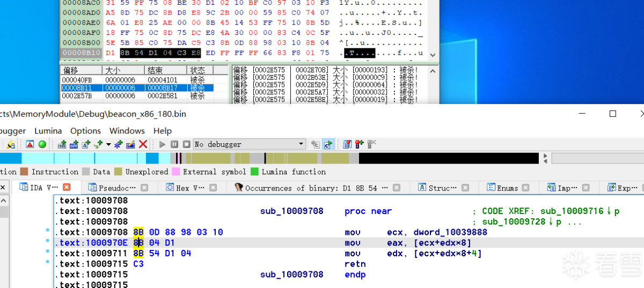
Task: Click the lock/analysis icon at toolbar start
Action: [x=10, y=144]
